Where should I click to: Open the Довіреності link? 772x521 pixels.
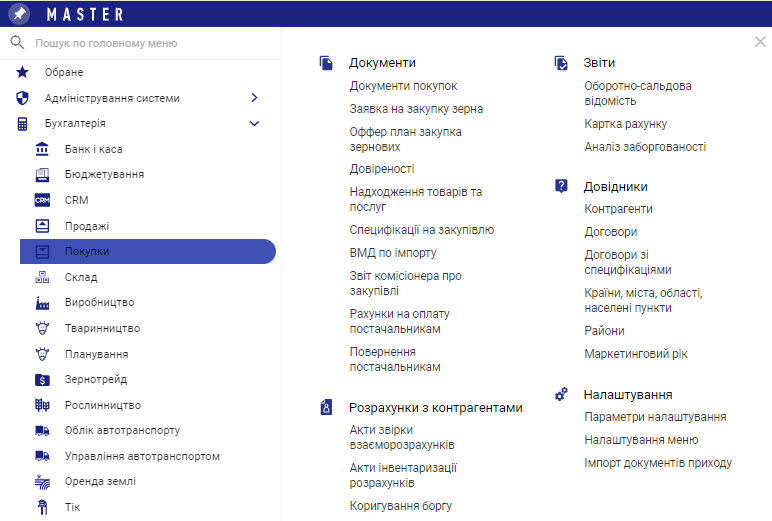click(x=382, y=169)
